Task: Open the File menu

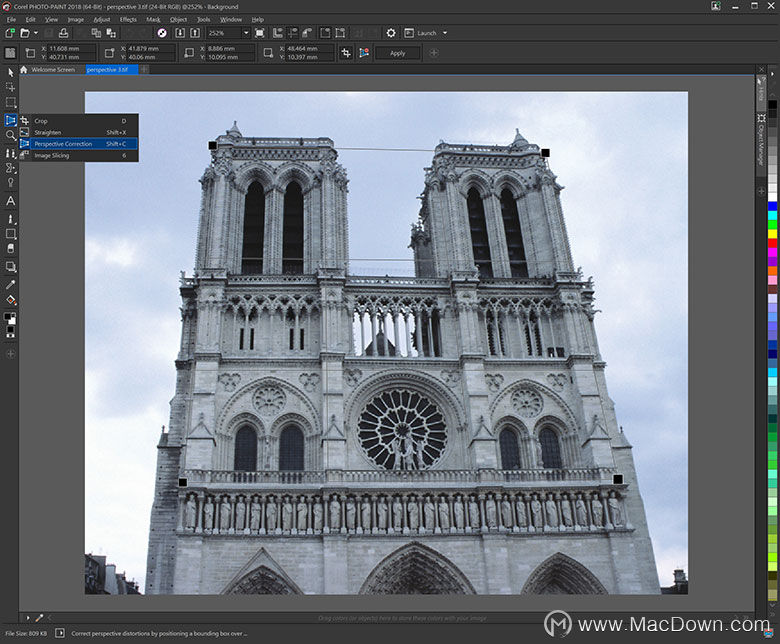Action: (x=11, y=19)
